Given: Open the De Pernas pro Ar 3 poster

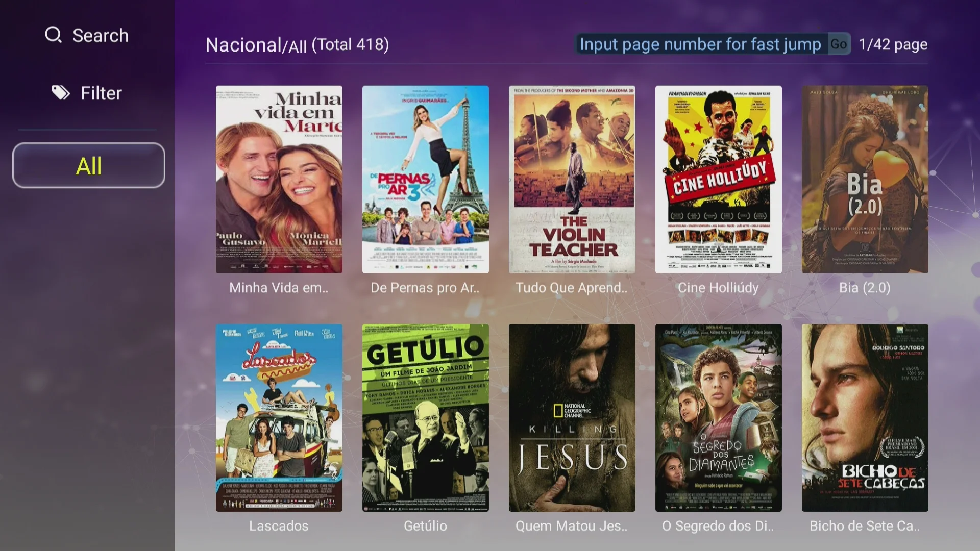Looking at the screenshot, I should (426, 179).
